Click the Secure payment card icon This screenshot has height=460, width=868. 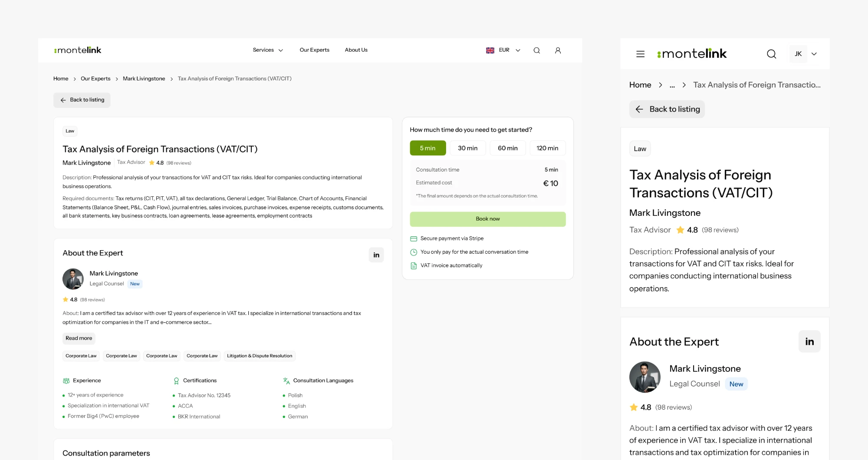tap(414, 239)
